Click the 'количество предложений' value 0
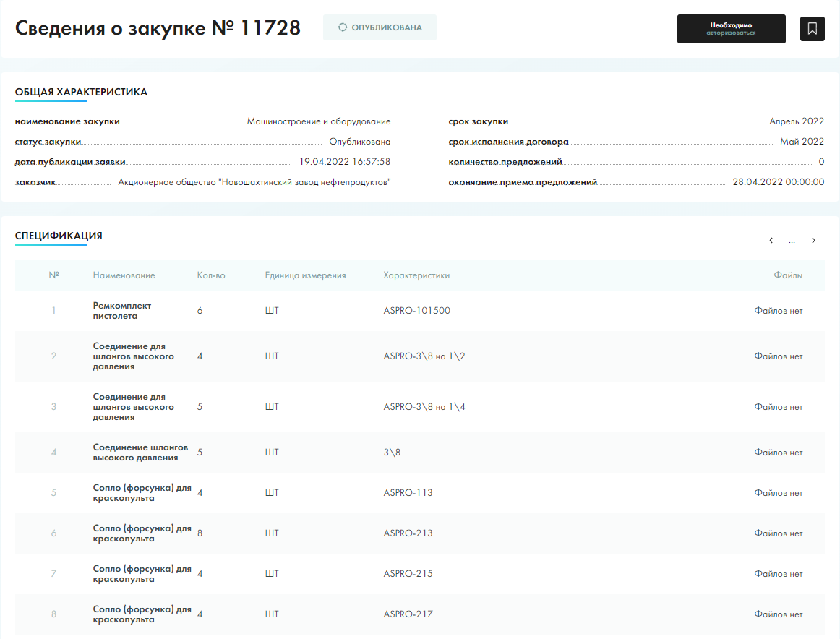Viewport: 840px width, 639px height. pos(821,162)
